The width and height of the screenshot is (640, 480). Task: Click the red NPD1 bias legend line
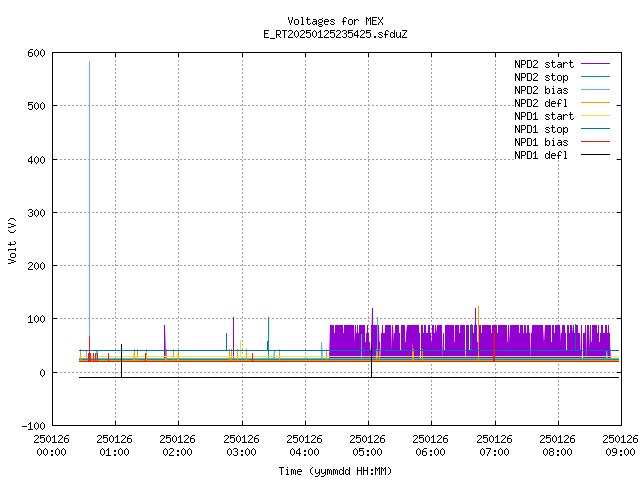(x=596, y=142)
